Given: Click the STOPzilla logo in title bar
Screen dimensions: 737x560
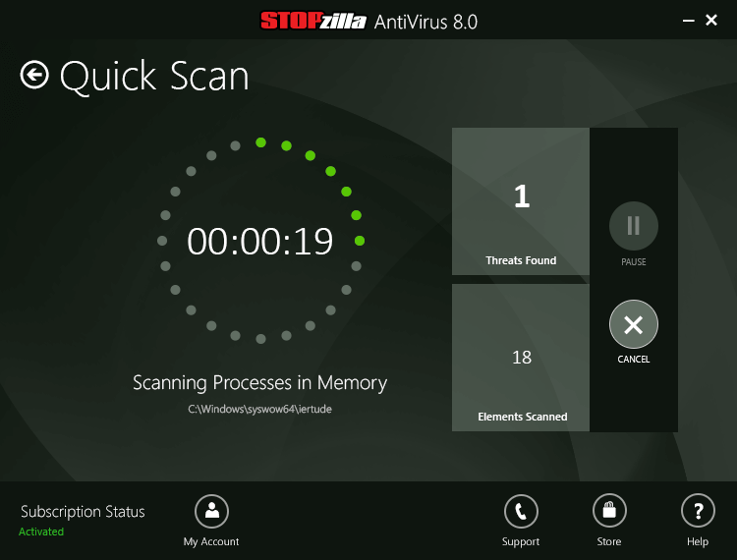Looking at the screenshot, I should click(313, 22).
